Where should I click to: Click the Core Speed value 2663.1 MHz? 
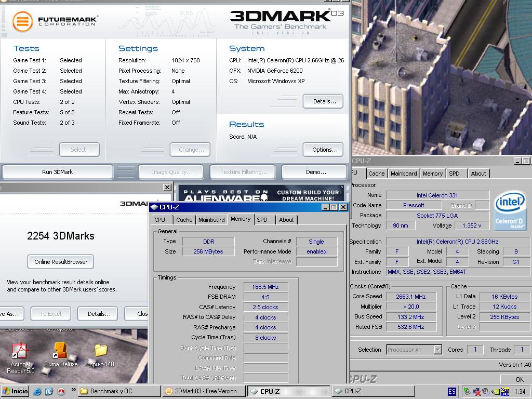pyautogui.click(x=411, y=297)
